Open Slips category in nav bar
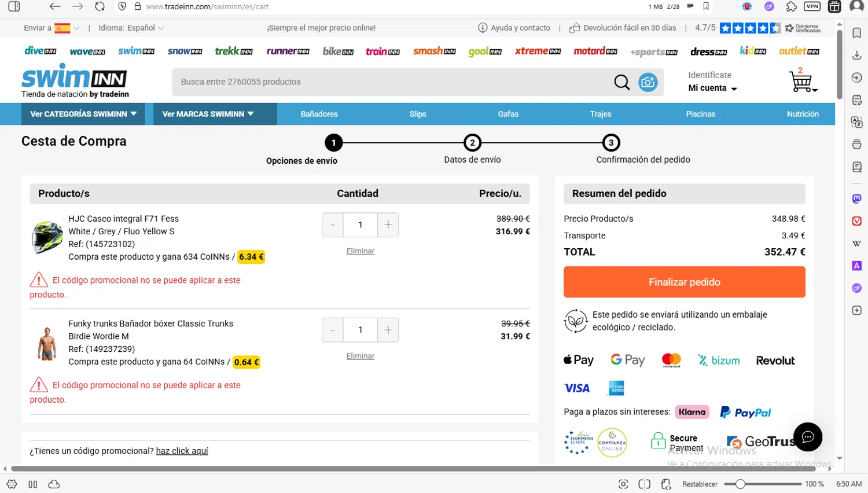 pos(418,114)
